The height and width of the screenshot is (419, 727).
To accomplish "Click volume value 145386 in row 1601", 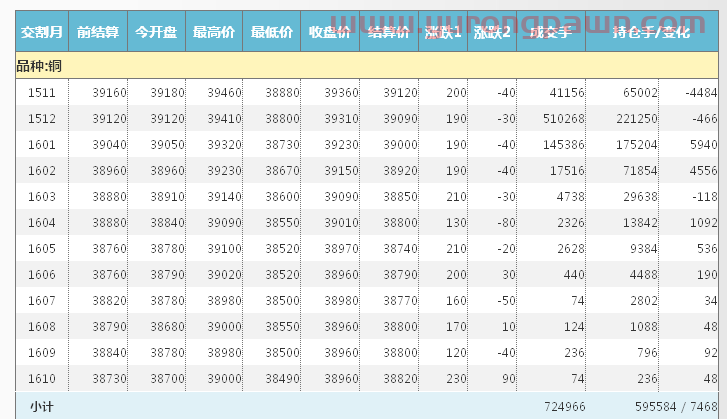I will (562, 145).
